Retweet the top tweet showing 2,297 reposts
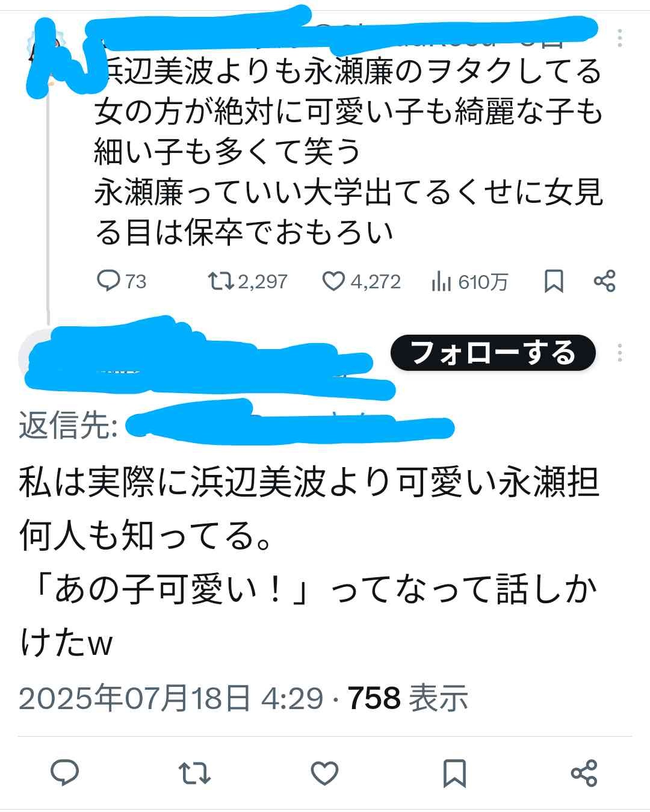This screenshot has width=650, height=812. pyautogui.click(x=247, y=281)
